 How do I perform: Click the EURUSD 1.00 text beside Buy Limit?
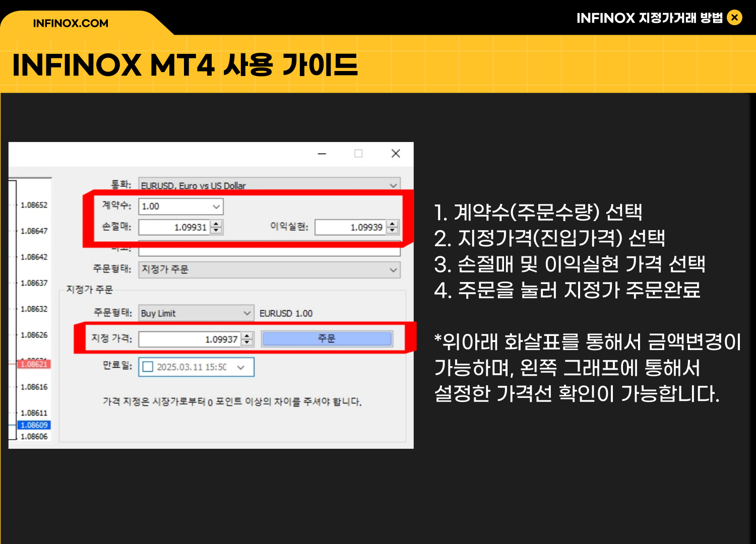point(286,313)
